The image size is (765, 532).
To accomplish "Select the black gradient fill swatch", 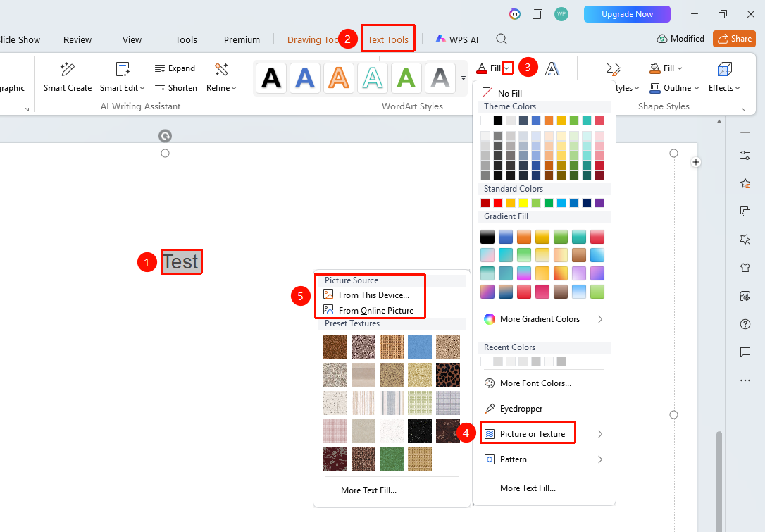I will [487, 237].
